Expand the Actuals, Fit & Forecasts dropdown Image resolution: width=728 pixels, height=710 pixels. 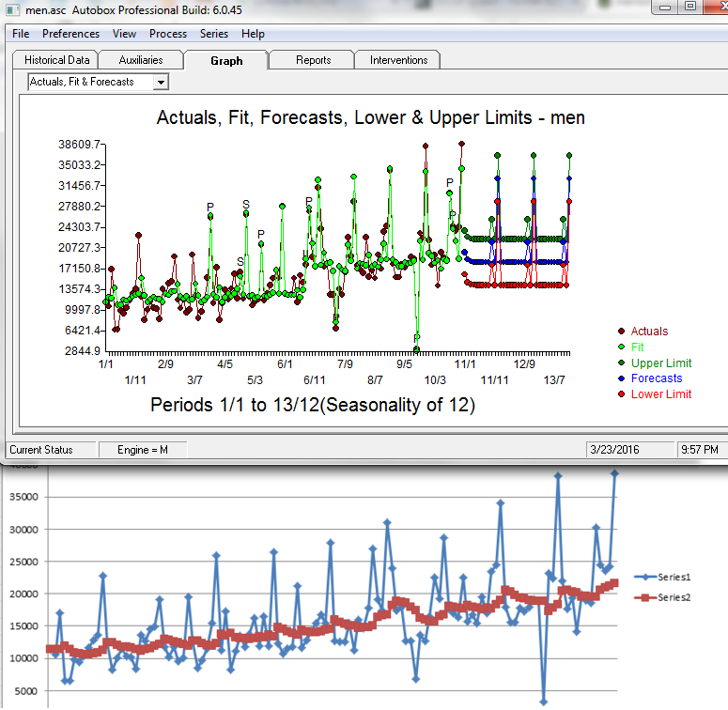[161, 83]
